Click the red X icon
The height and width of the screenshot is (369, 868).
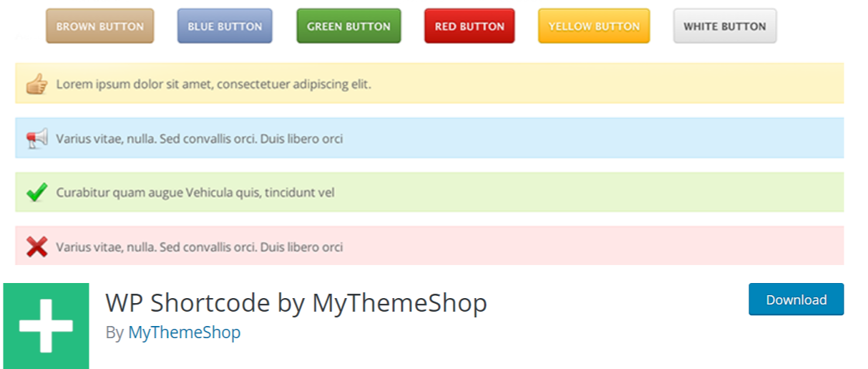click(36, 247)
